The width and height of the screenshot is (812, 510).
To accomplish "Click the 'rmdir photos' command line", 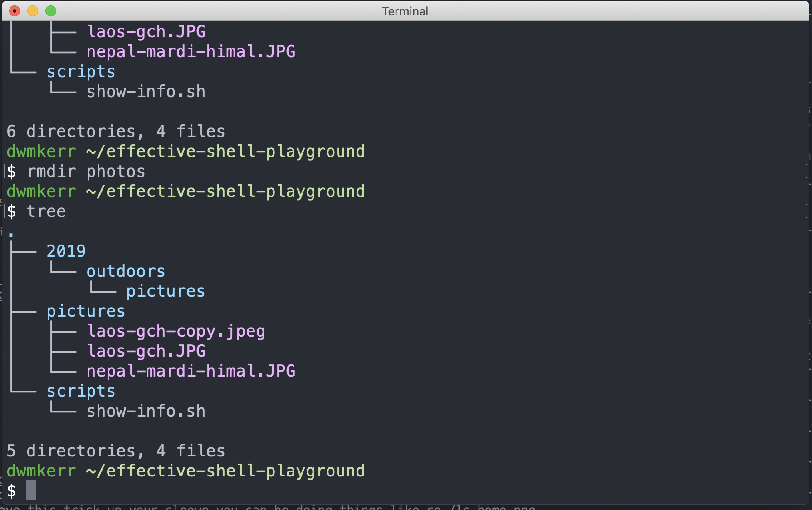I will coord(86,172).
